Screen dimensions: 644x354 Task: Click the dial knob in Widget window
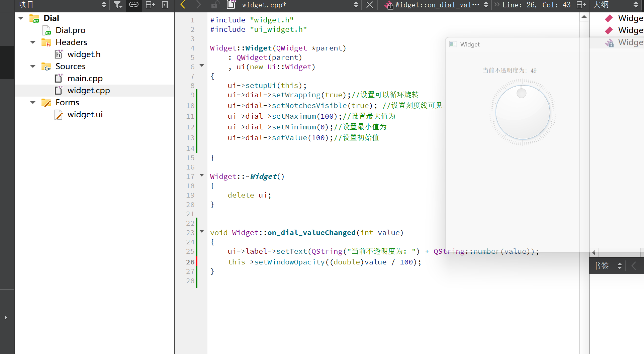(x=523, y=112)
